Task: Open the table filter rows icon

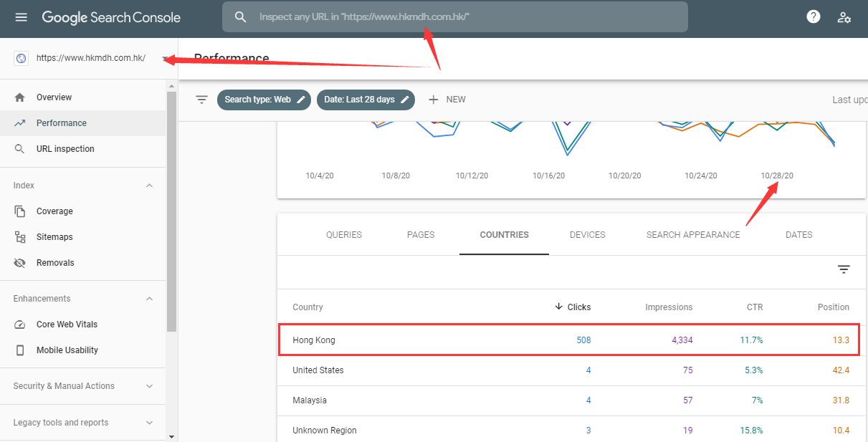Action: pos(844,269)
